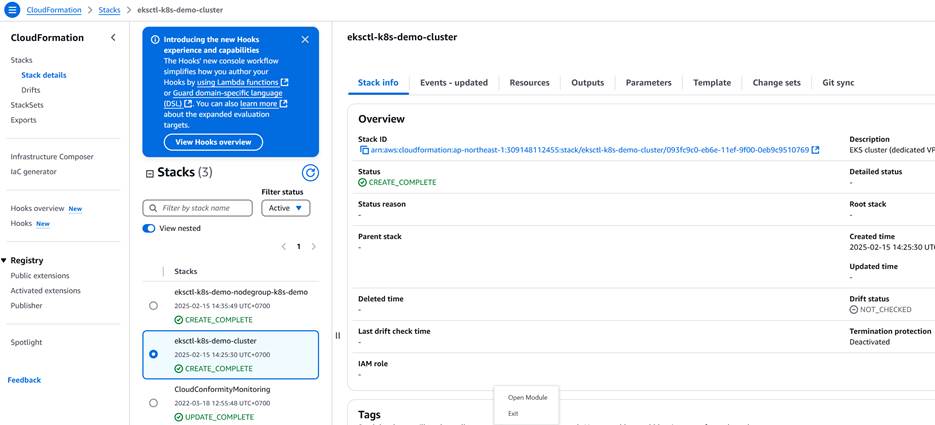The height and width of the screenshot is (425, 935).
Task: Select CloudConformityMonitoring stack radio button
Action: pos(153,403)
